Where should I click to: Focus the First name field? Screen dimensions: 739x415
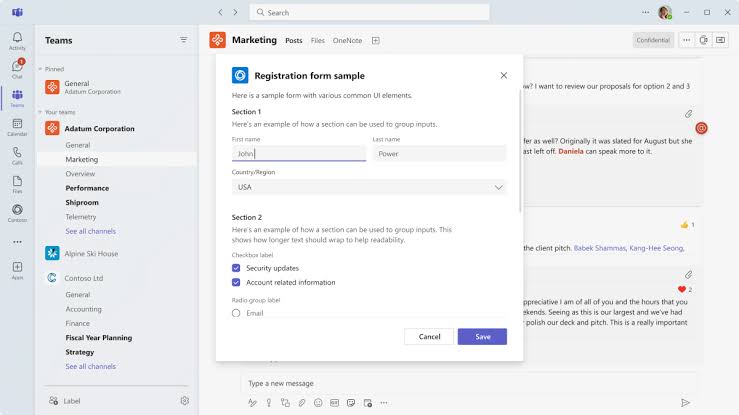[299, 154]
